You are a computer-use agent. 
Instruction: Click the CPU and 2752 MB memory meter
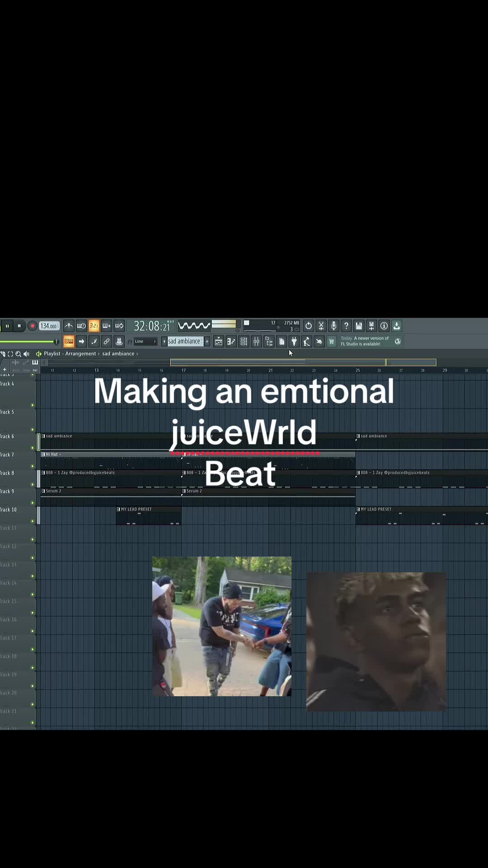tap(272, 325)
